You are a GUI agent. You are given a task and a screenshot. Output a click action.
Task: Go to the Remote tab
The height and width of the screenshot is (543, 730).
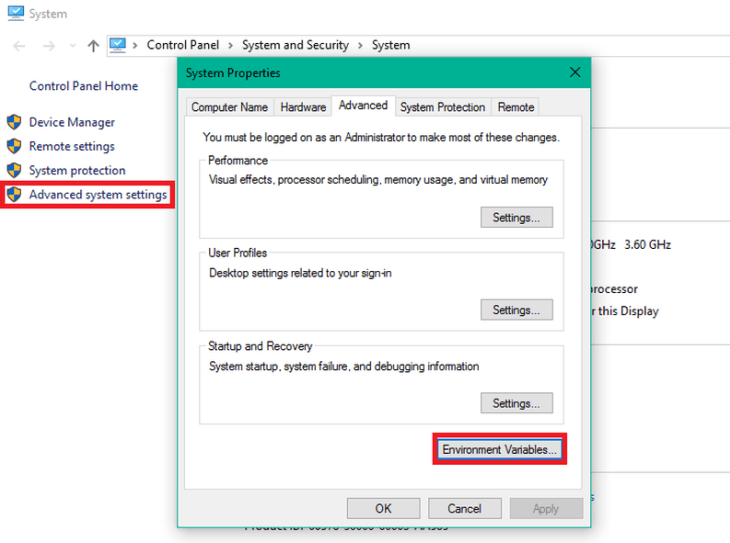point(516,107)
